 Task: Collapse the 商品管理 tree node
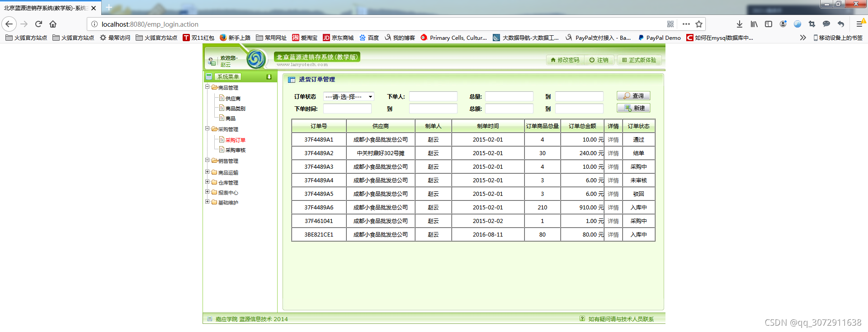pyautogui.click(x=208, y=87)
